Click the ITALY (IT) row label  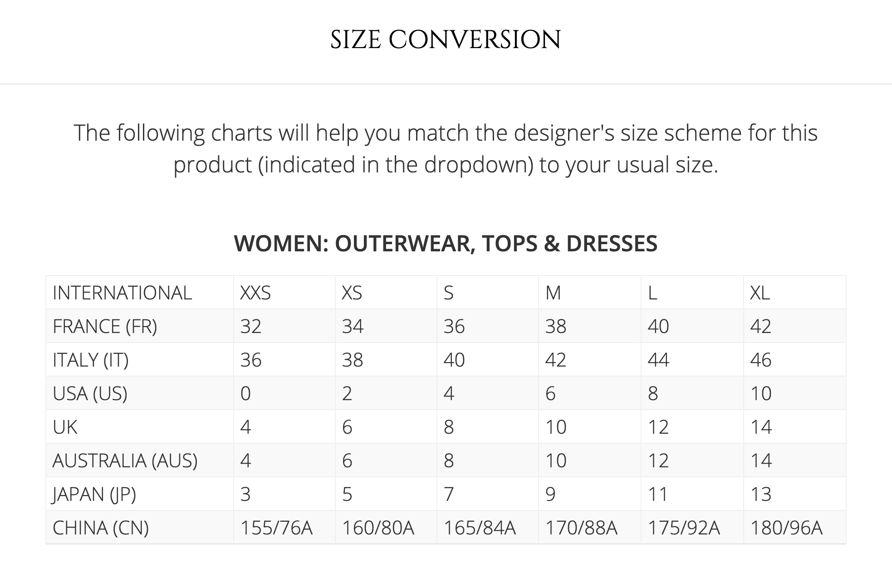[140, 360]
